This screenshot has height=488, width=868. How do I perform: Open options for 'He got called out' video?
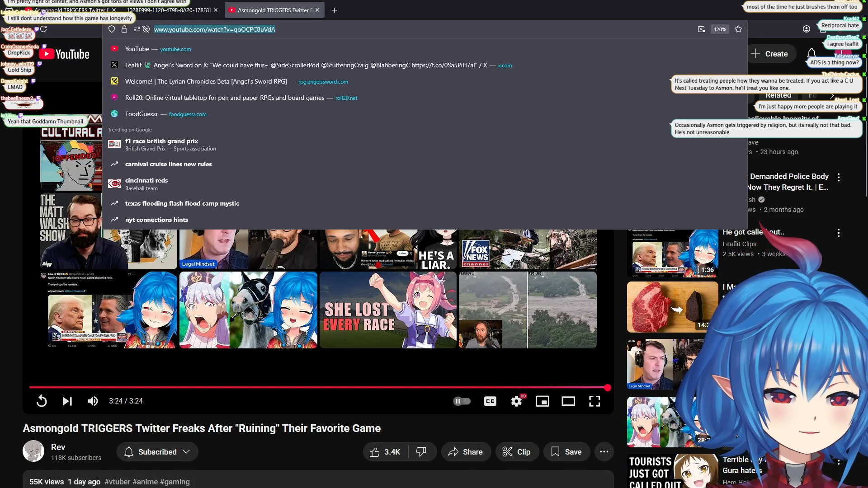[x=839, y=233]
